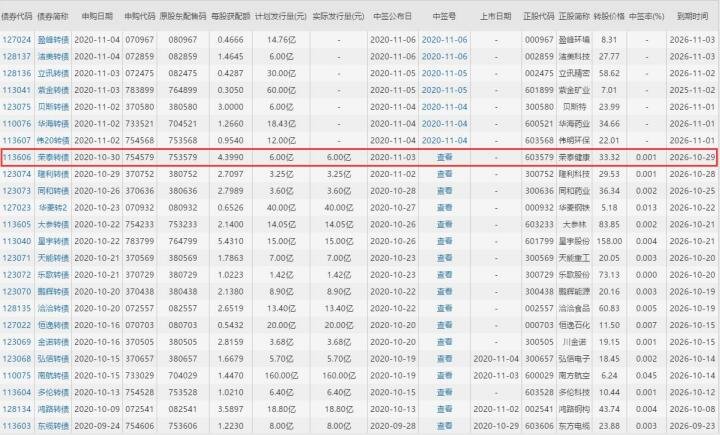Viewport: 720px width, 435px height.
Task: Open bond code link 113603
Action: pos(17,426)
